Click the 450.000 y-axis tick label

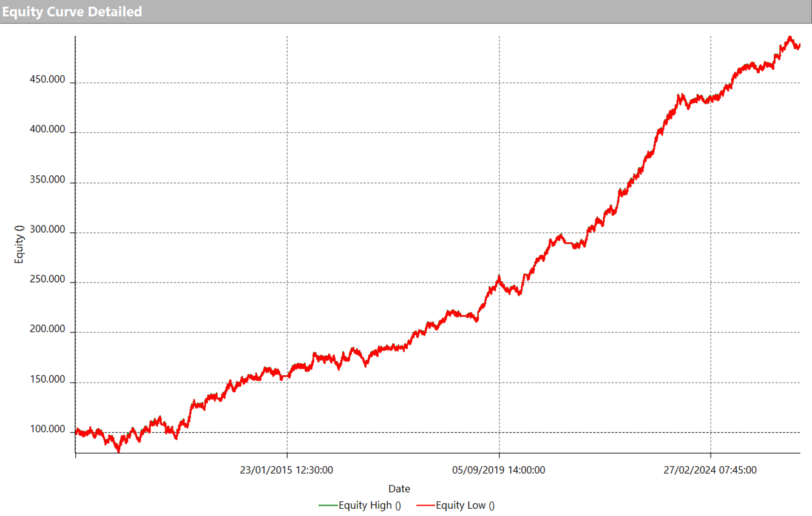coord(47,80)
